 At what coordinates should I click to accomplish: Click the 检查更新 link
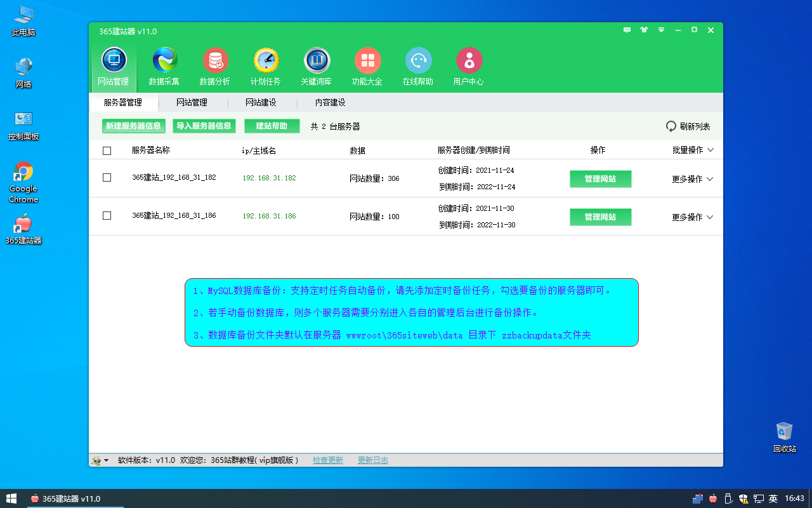[328, 460]
